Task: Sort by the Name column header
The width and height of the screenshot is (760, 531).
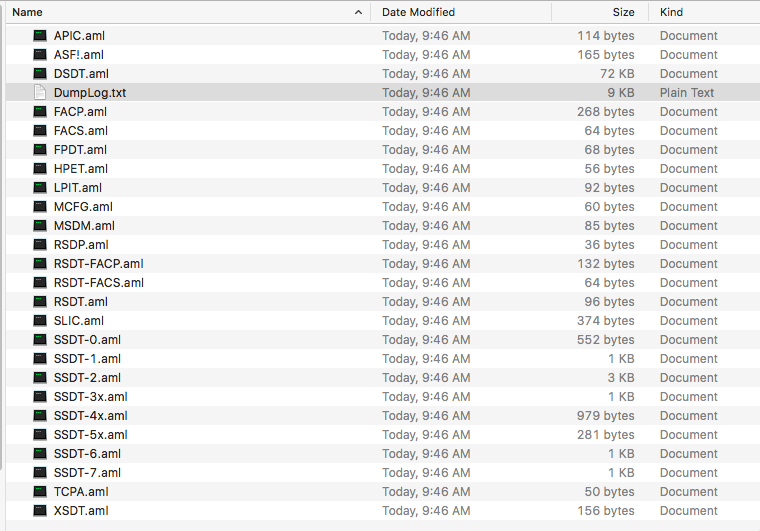Action: (28, 13)
